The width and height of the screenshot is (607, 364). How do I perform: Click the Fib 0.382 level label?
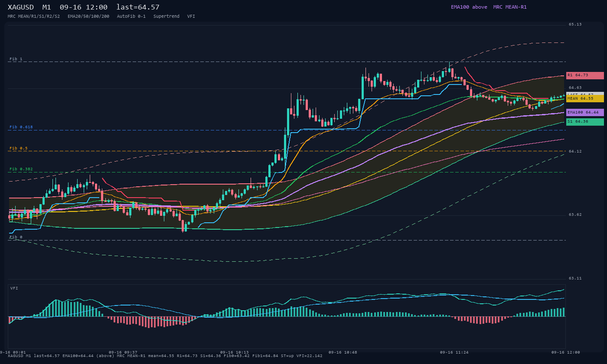(21, 169)
